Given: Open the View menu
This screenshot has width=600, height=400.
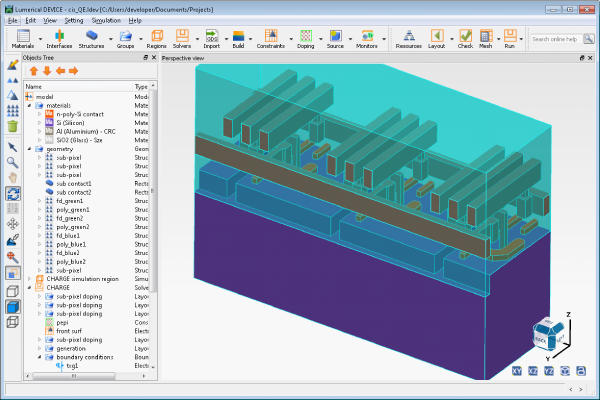Looking at the screenshot, I should coord(50,21).
